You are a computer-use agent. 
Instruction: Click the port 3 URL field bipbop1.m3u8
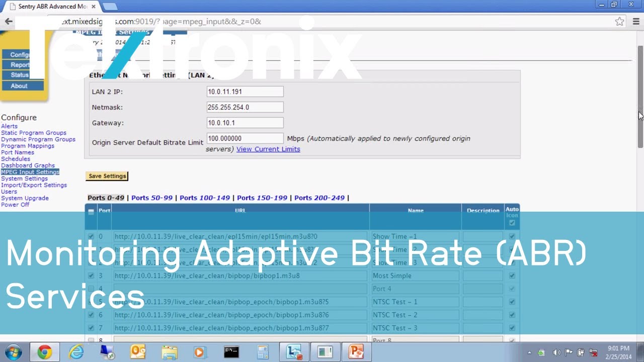pos(240,276)
